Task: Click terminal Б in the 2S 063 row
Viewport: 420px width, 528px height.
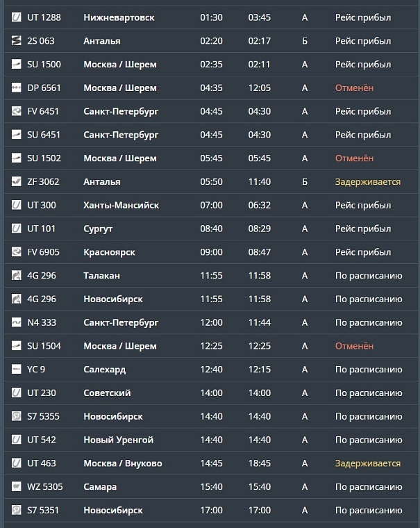Action: point(305,41)
